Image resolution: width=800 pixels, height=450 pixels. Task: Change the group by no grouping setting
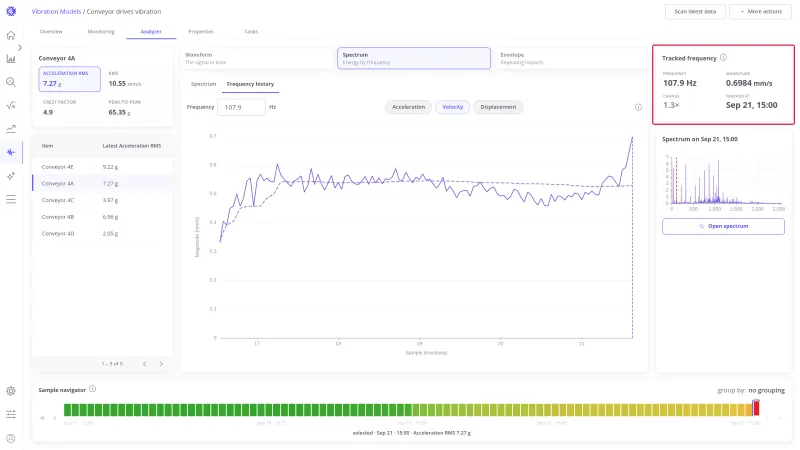[x=766, y=390]
